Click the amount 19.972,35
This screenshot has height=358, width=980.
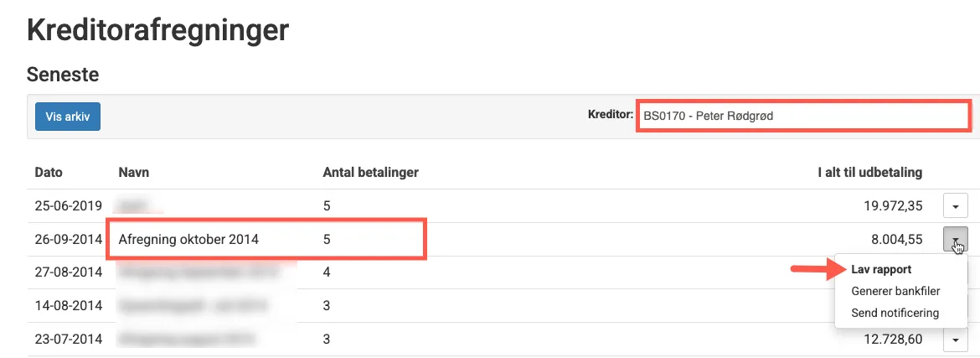click(x=888, y=205)
